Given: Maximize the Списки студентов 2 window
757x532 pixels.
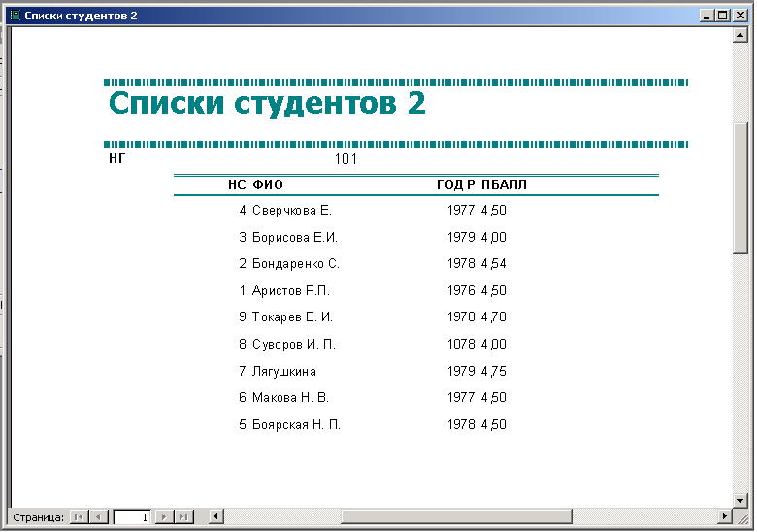Looking at the screenshot, I should tap(723, 16).
